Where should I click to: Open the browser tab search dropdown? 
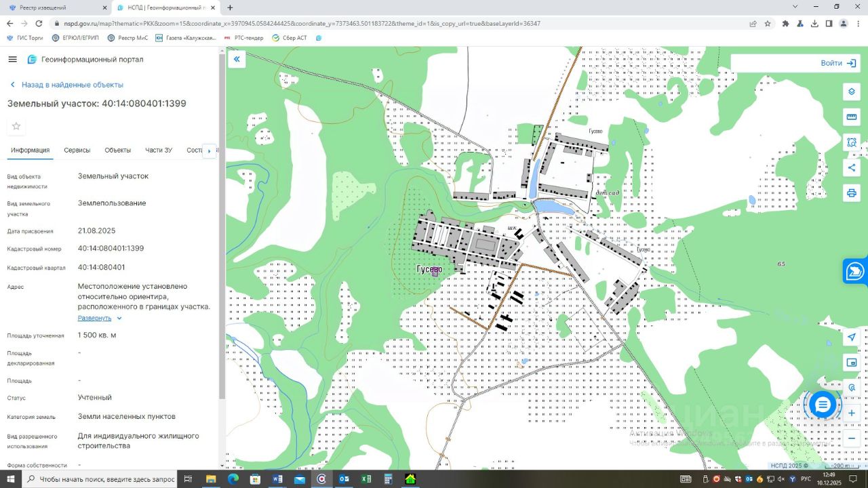795,7
